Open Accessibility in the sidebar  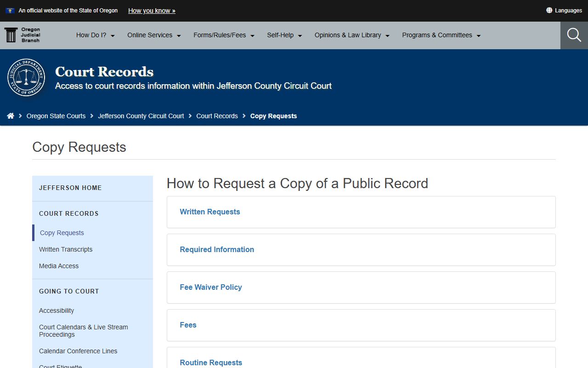(57, 310)
